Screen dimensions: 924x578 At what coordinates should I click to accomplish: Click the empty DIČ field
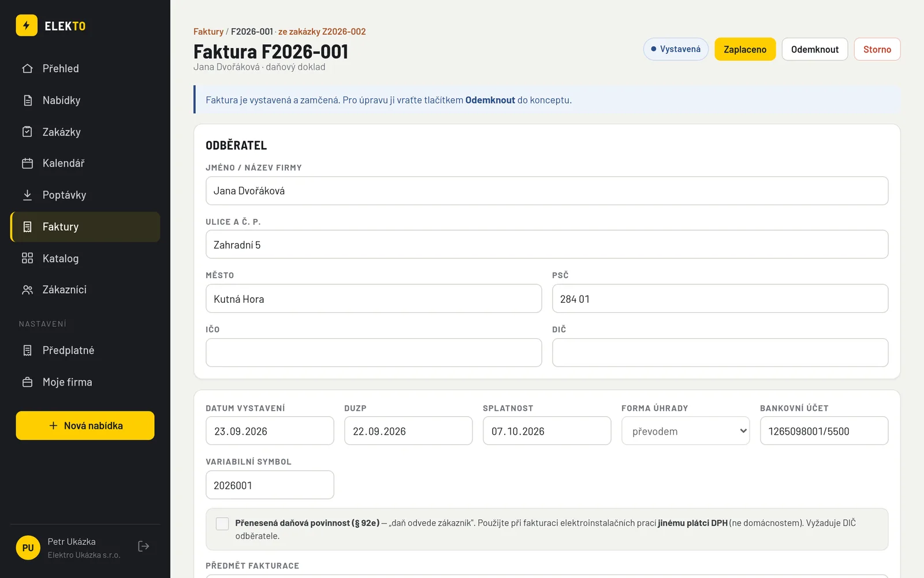[x=720, y=353]
